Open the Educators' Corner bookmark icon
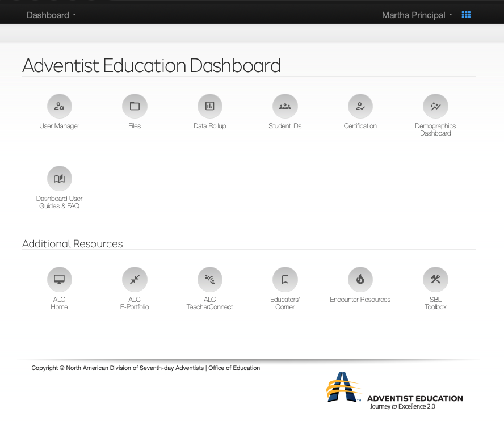 [285, 279]
